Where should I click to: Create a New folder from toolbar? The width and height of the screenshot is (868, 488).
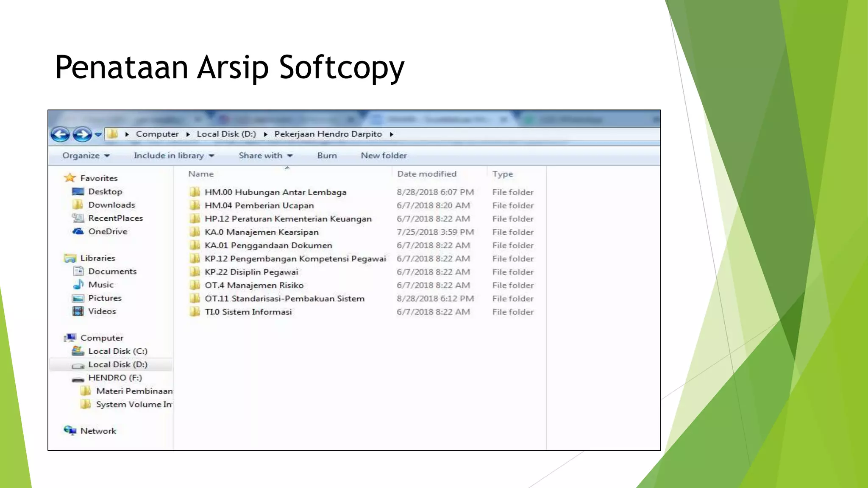coord(384,156)
